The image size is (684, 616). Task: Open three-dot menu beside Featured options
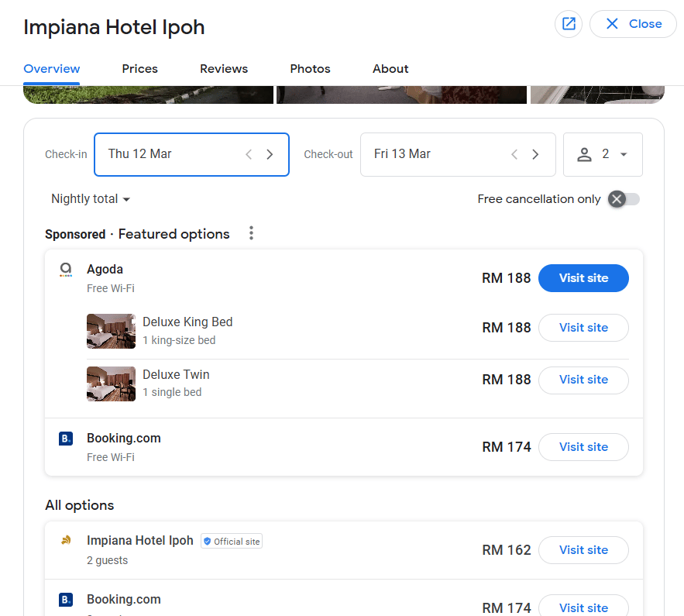(251, 233)
